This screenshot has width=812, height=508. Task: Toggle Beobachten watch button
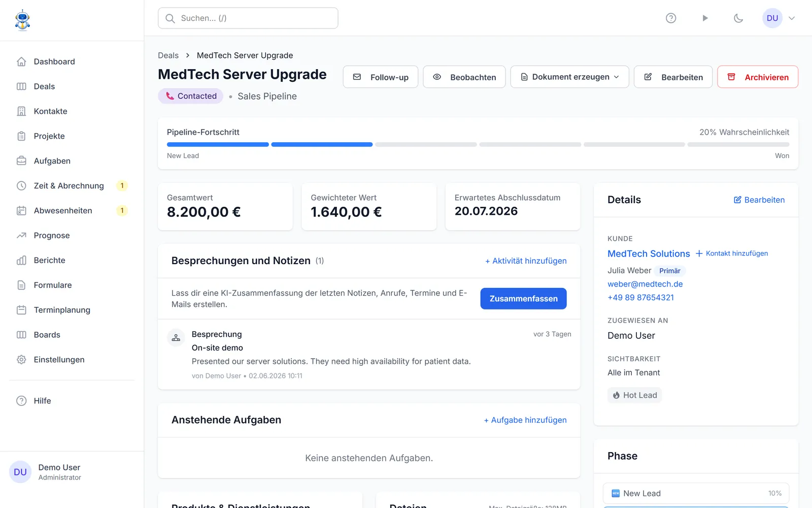464,77
